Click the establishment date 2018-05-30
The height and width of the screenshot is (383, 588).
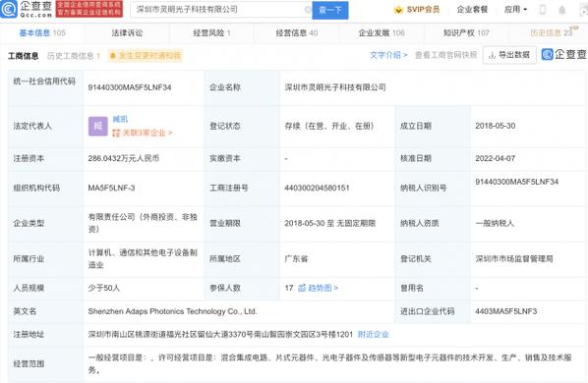(495, 126)
